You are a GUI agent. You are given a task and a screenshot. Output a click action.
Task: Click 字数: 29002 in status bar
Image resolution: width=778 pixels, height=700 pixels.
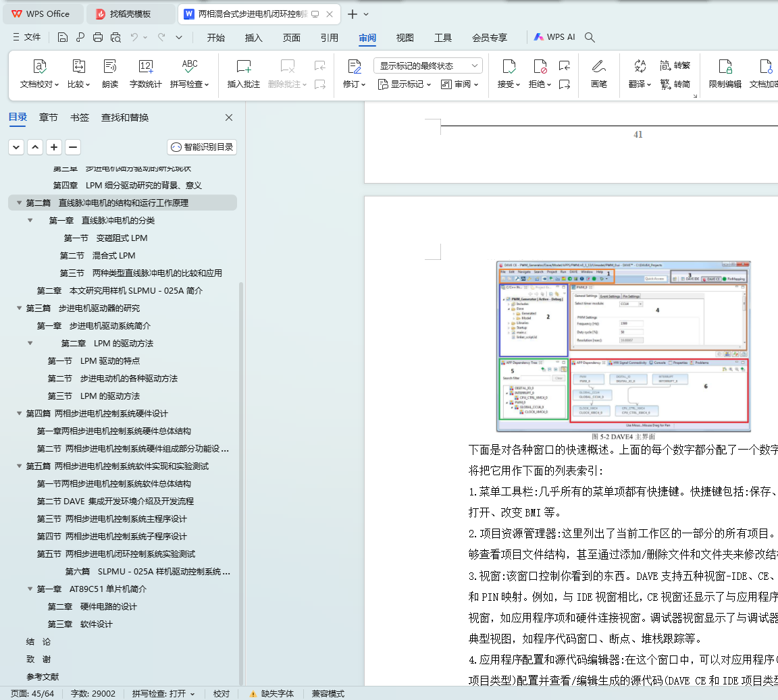tap(93, 693)
